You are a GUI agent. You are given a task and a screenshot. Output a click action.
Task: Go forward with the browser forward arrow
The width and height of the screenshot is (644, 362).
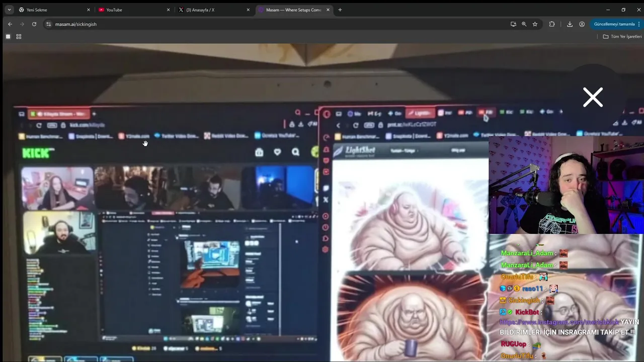click(22, 24)
